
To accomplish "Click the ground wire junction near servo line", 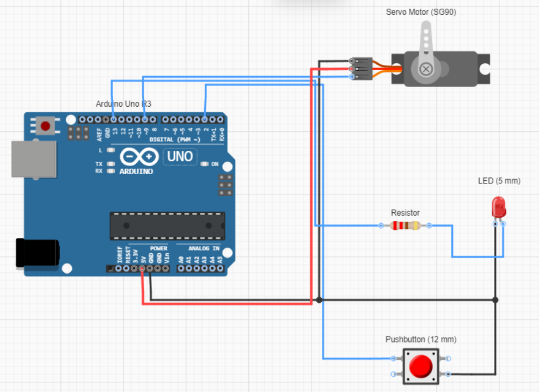I will 319,300.
